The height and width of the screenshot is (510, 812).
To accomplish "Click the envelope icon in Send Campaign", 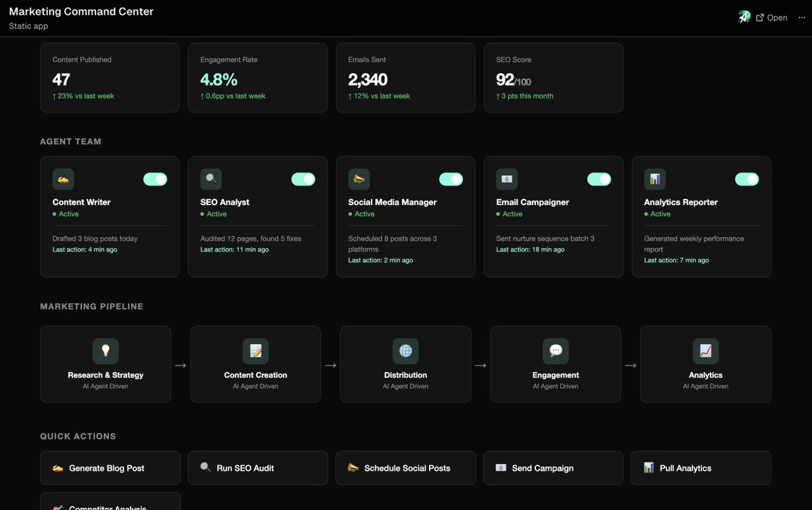I will pos(501,468).
